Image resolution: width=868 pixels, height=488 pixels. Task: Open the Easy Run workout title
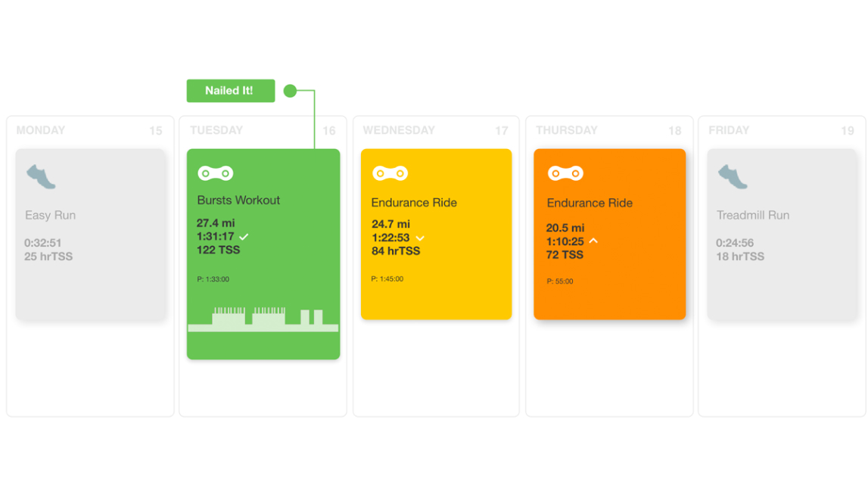point(51,215)
